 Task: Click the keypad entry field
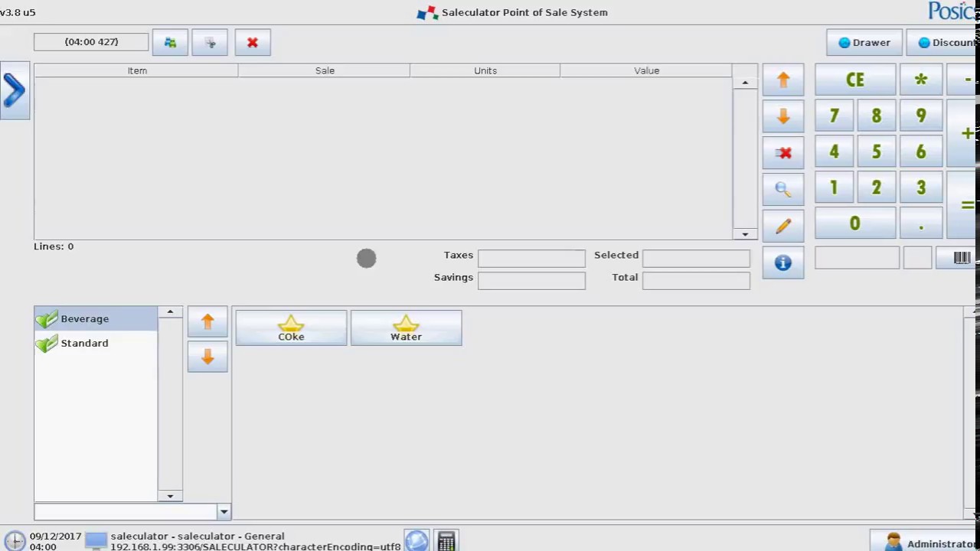(857, 258)
